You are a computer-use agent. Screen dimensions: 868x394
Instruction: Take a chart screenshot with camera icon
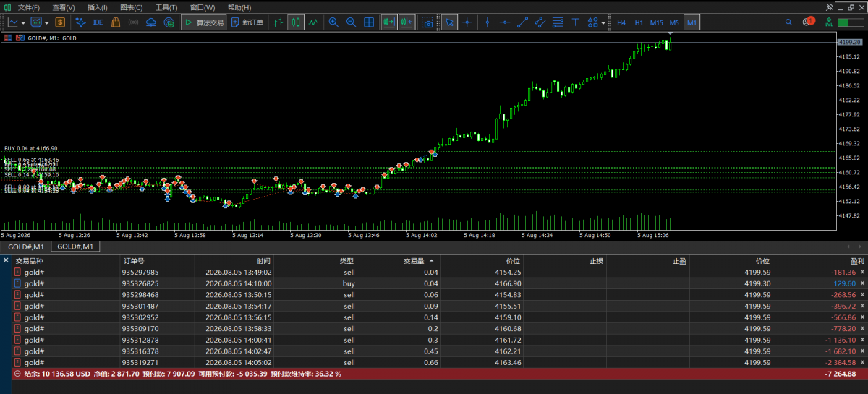click(x=427, y=22)
